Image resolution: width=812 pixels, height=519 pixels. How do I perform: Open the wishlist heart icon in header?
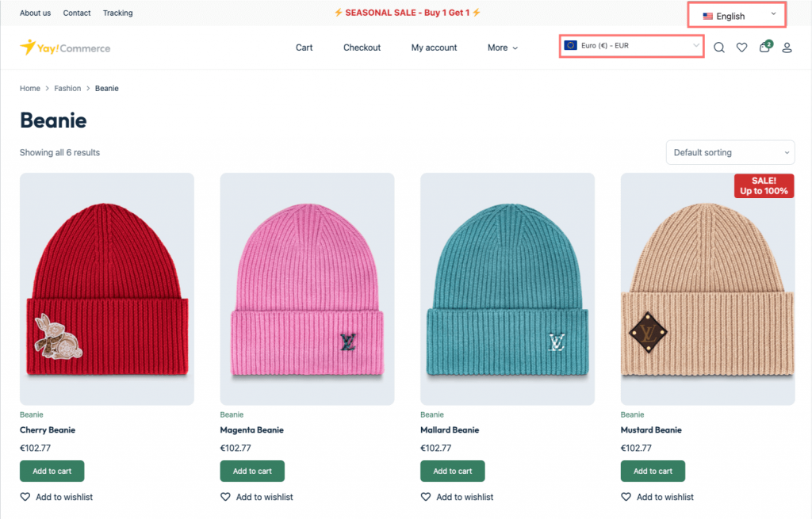point(741,48)
